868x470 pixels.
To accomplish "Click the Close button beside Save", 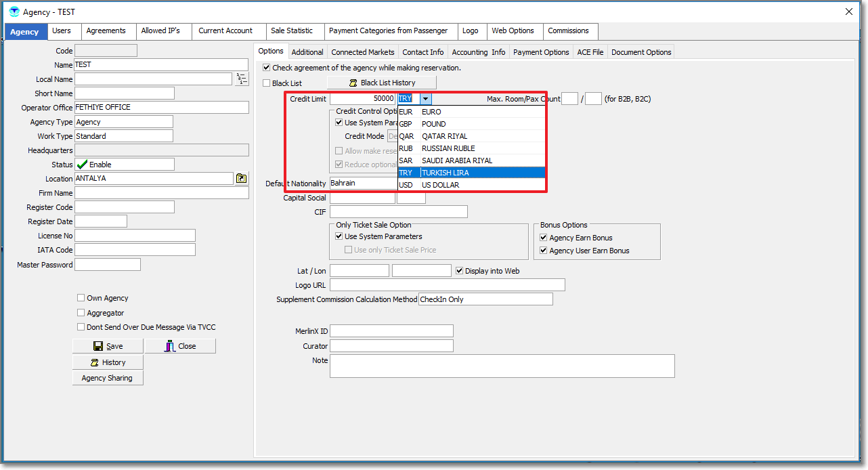I will point(180,346).
